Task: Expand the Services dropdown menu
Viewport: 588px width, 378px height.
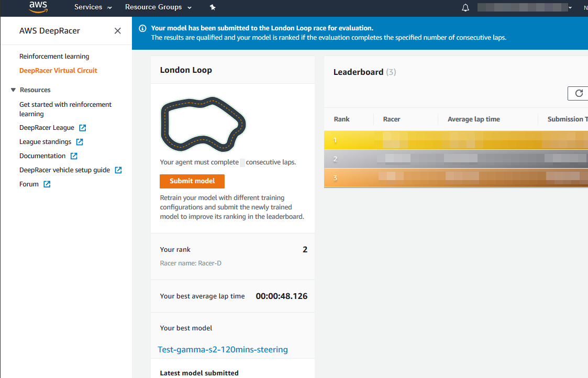Action: [x=93, y=7]
